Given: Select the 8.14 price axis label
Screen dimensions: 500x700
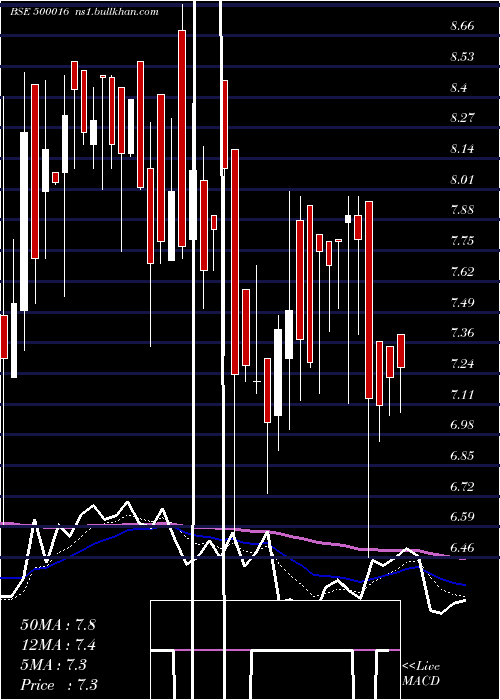Looking at the screenshot, I should pos(462,149).
